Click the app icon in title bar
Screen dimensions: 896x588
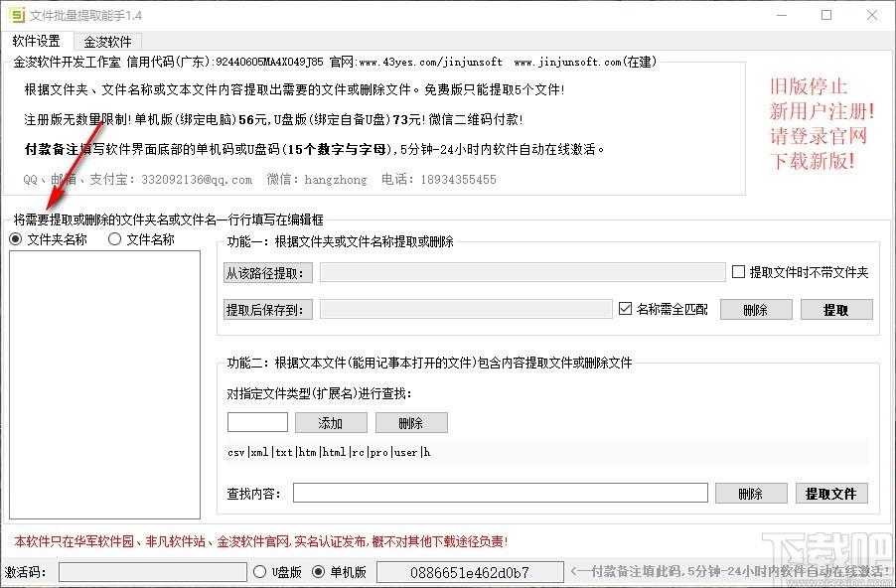coord(17,15)
